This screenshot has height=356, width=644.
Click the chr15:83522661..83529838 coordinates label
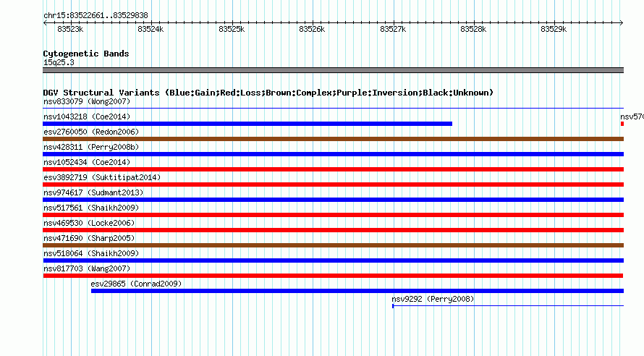click(x=96, y=16)
